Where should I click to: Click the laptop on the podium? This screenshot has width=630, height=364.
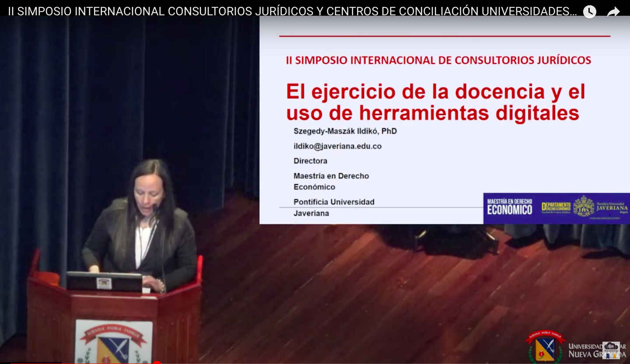[x=104, y=282]
